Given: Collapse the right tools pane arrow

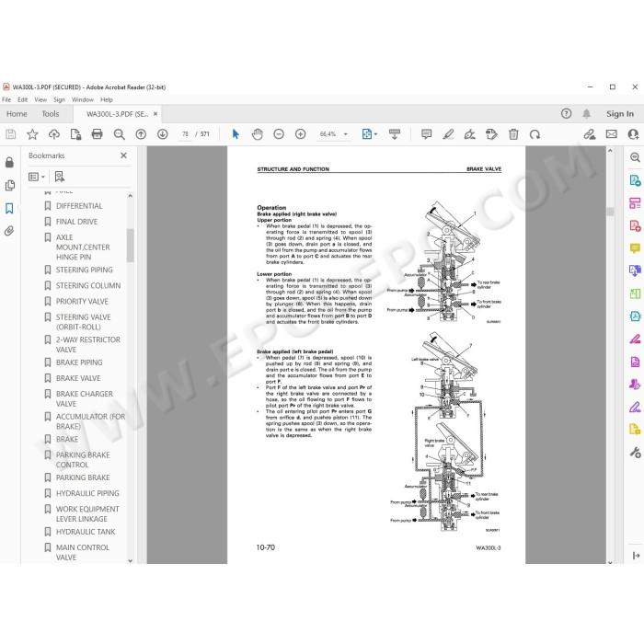Looking at the screenshot, I should [636, 556].
